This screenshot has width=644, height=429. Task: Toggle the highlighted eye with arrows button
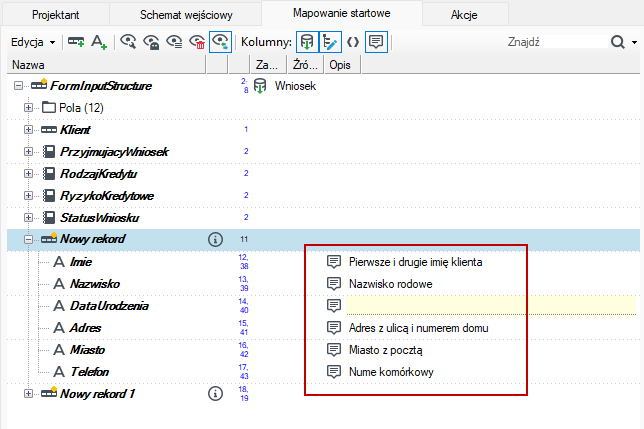click(x=221, y=42)
